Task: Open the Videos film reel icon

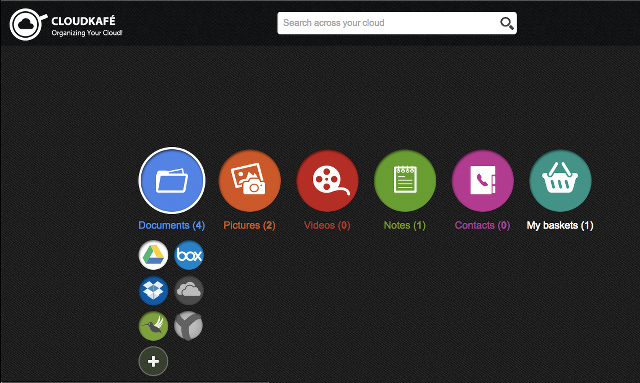Action: point(327,180)
